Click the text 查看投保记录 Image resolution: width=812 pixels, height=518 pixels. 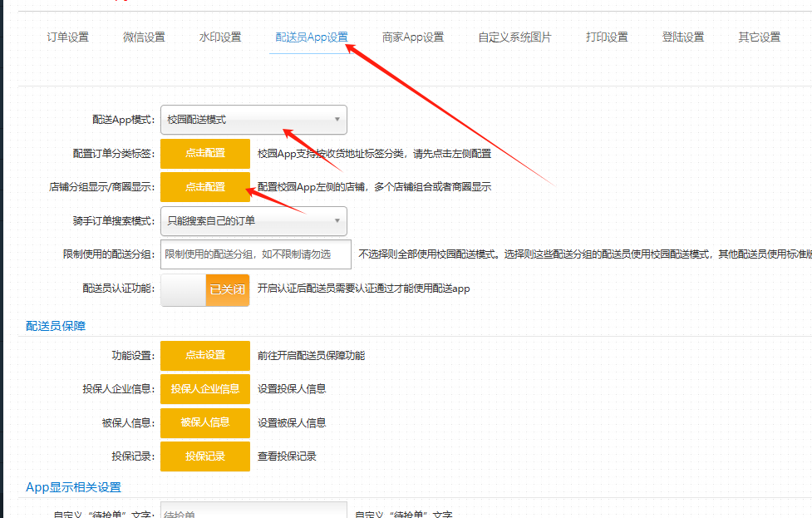click(x=287, y=456)
